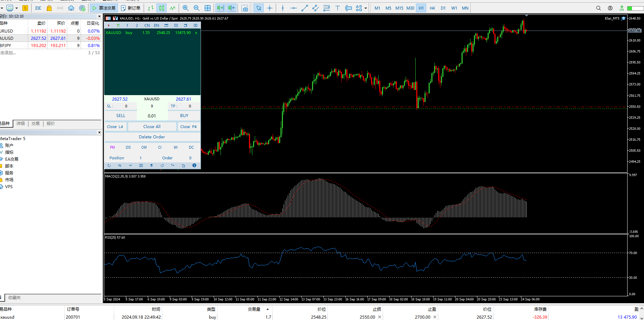644x320 pixels.
Task: Switch to the 交易 tab in Market Watch
Action: click(36, 124)
